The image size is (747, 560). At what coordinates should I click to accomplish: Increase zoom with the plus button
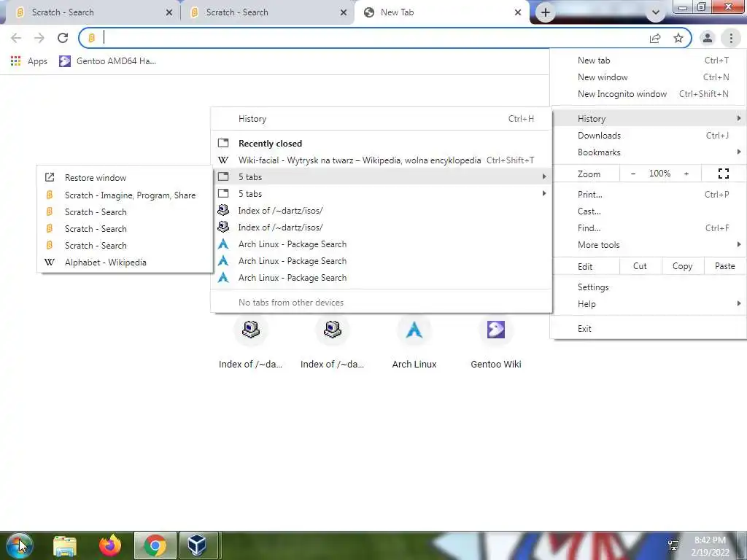686,174
